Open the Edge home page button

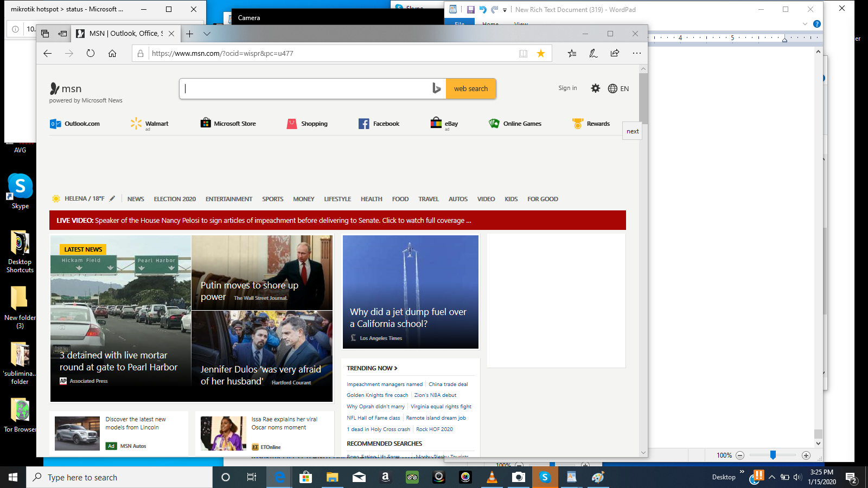coord(112,53)
